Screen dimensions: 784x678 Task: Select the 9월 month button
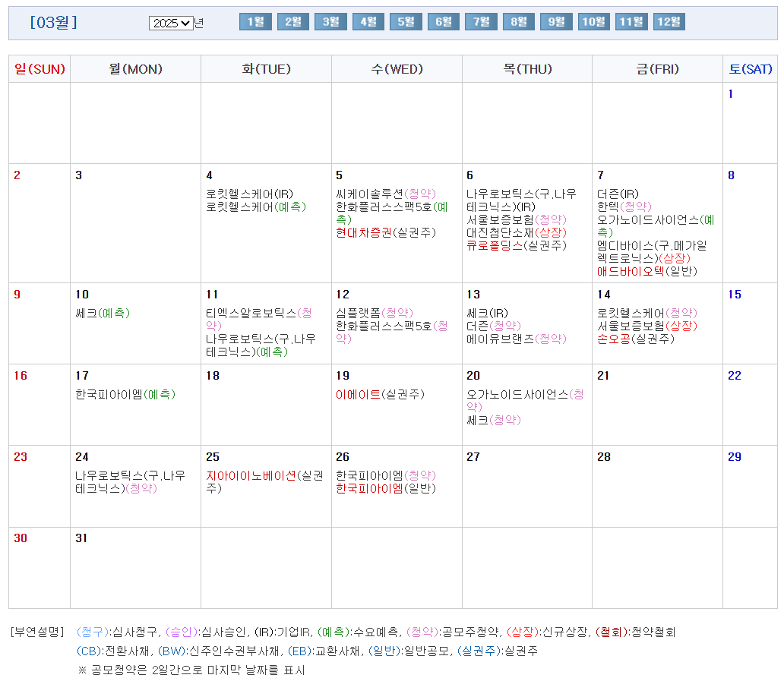coord(556,22)
